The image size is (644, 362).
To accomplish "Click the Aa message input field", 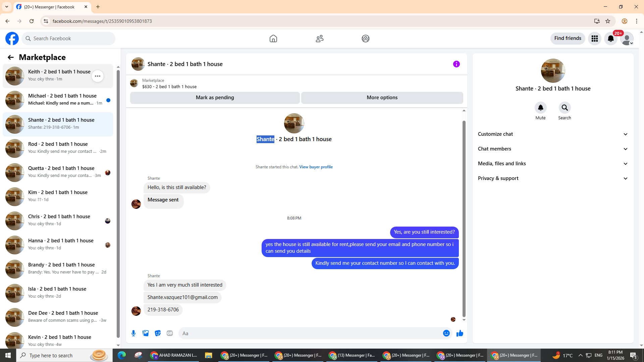I will pos(309,333).
